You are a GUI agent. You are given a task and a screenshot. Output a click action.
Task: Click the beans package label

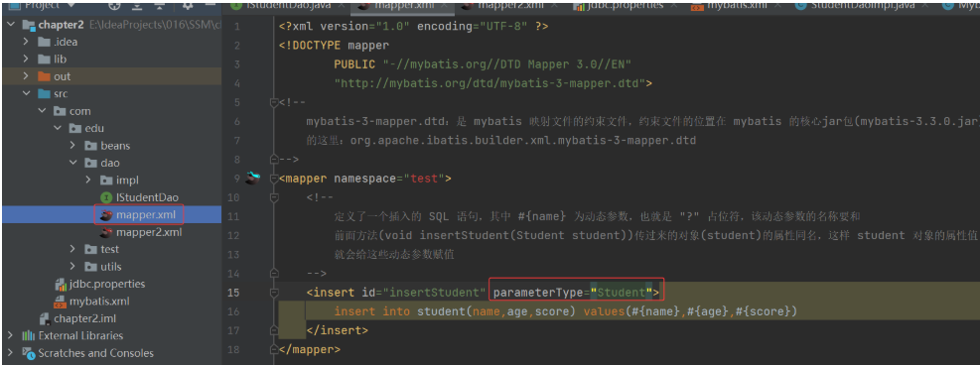(x=115, y=146)
